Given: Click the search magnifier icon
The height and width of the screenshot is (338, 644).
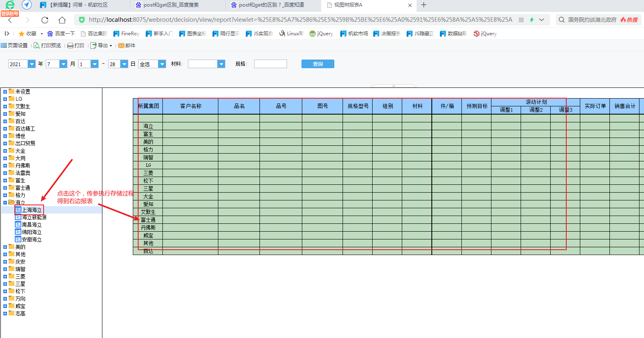Looking at the screenshot, I should (562, 20).
